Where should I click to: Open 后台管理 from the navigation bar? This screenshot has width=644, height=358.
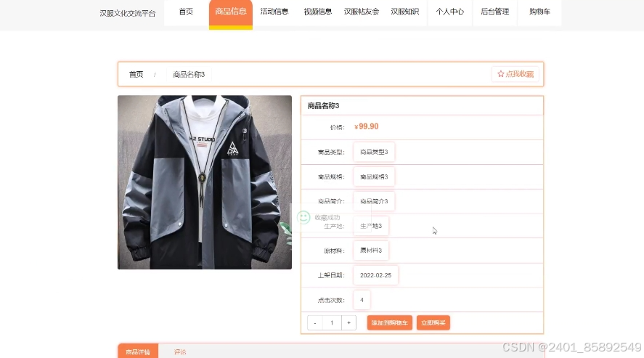pos(495,13)
